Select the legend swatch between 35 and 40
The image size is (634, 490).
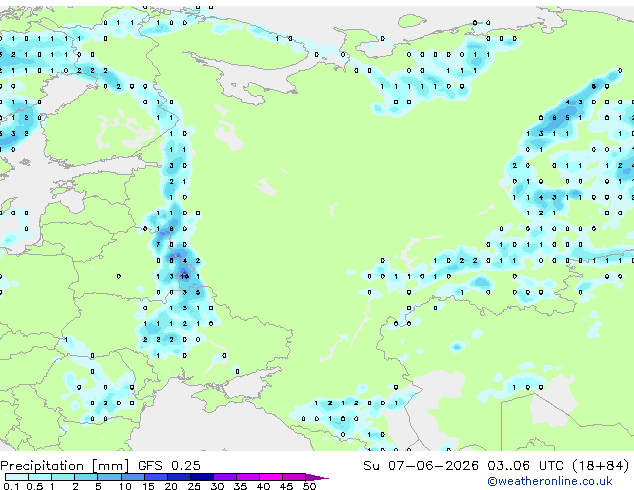tap(248, 477)
